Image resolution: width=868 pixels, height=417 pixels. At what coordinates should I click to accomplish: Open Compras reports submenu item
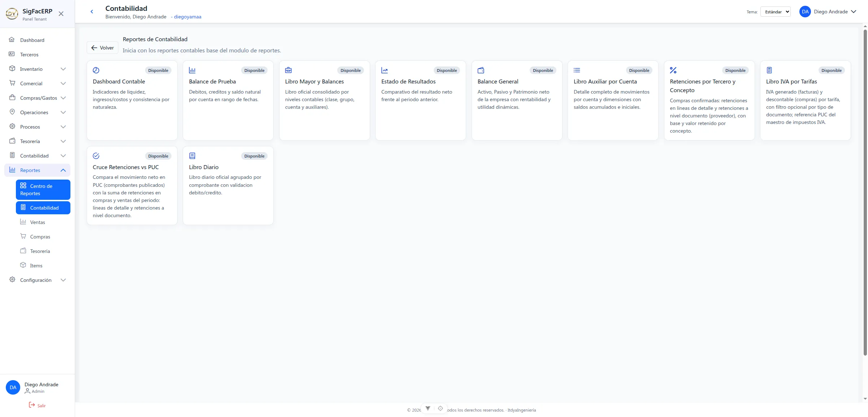click(x=43, y=236)
